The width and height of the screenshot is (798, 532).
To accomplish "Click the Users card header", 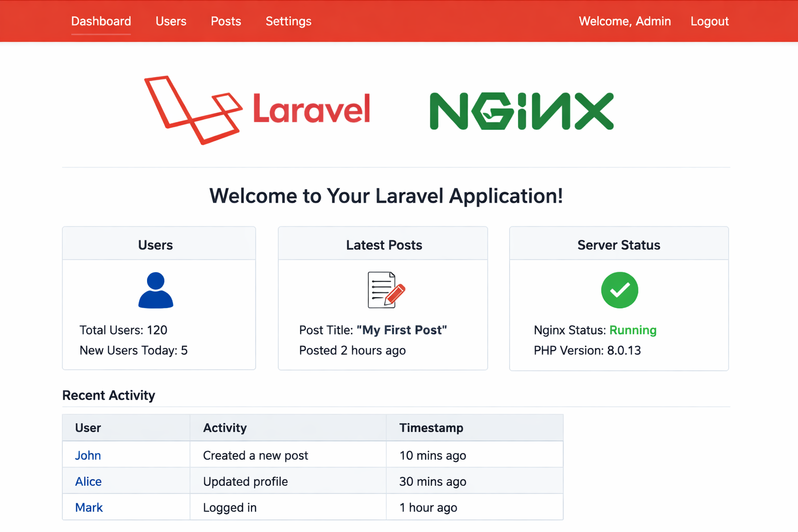I will point(155,245).
